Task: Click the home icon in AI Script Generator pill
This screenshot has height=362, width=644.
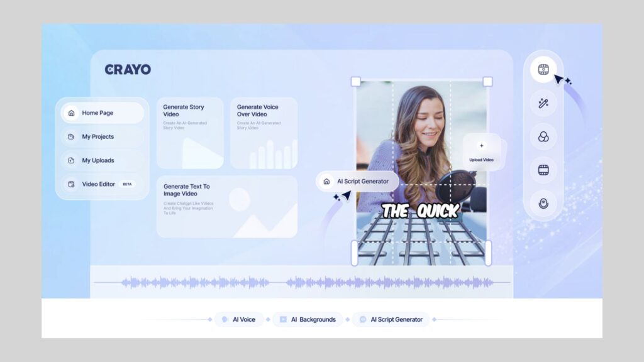Action: [326, 181]
